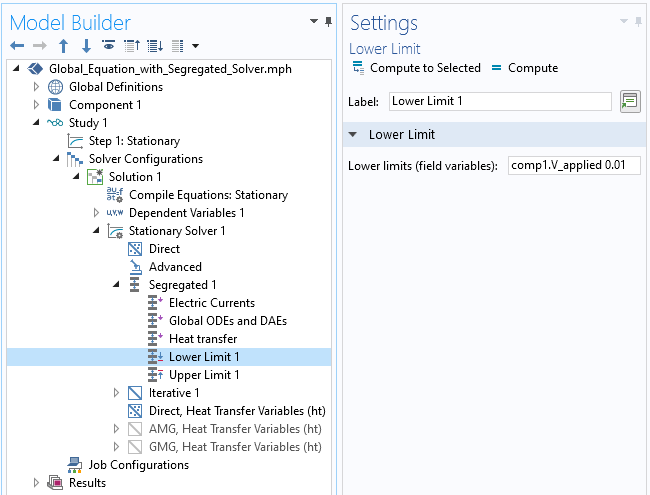
Task: Select the Iterative 1 icon
Action: [135, 393]
